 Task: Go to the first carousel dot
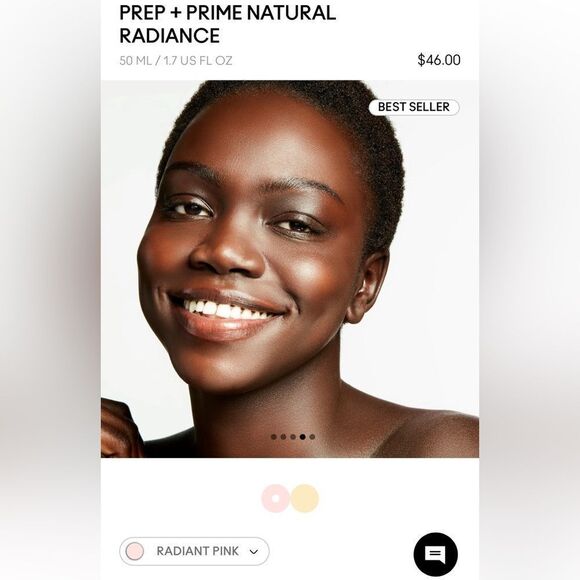(274, 437)
